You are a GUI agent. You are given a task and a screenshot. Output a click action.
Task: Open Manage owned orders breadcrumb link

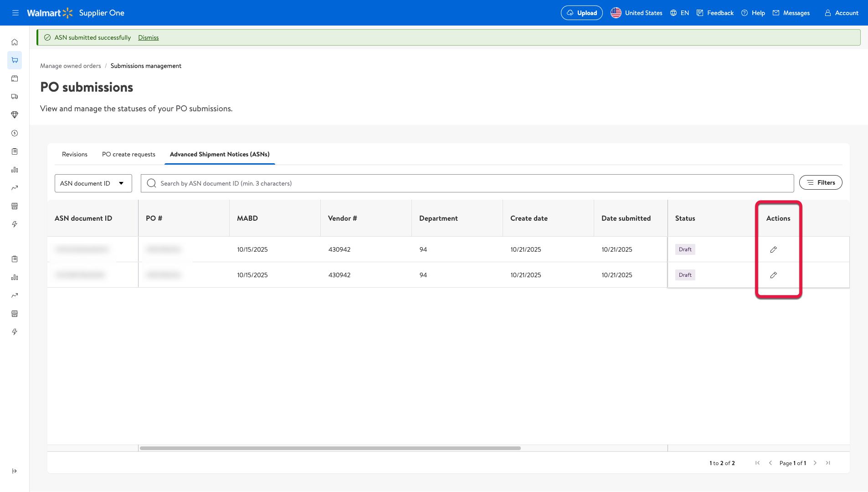pos(71,66)
